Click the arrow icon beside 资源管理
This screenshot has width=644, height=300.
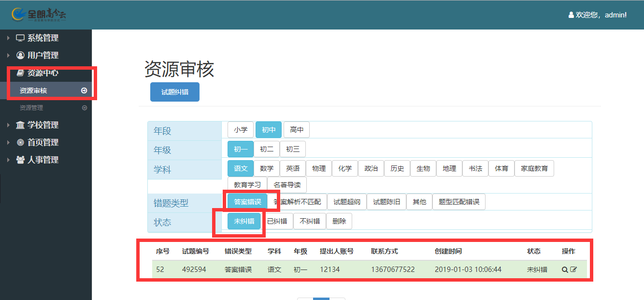point(85,108)
